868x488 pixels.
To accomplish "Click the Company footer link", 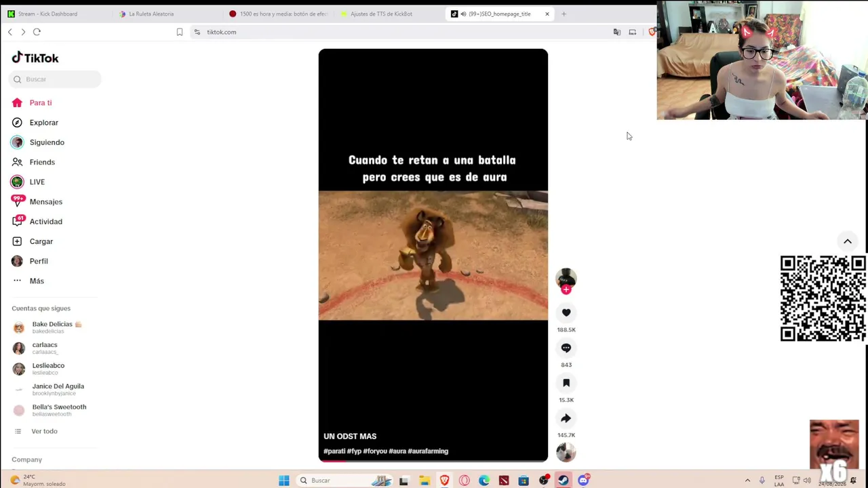I will (x=26, y=460).
